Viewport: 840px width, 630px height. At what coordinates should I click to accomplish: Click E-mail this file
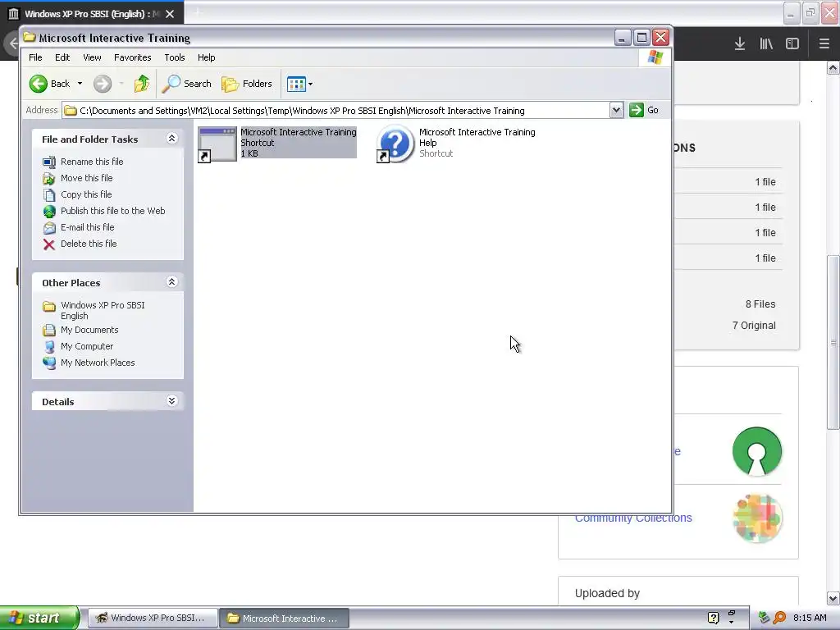coord(87,227)
